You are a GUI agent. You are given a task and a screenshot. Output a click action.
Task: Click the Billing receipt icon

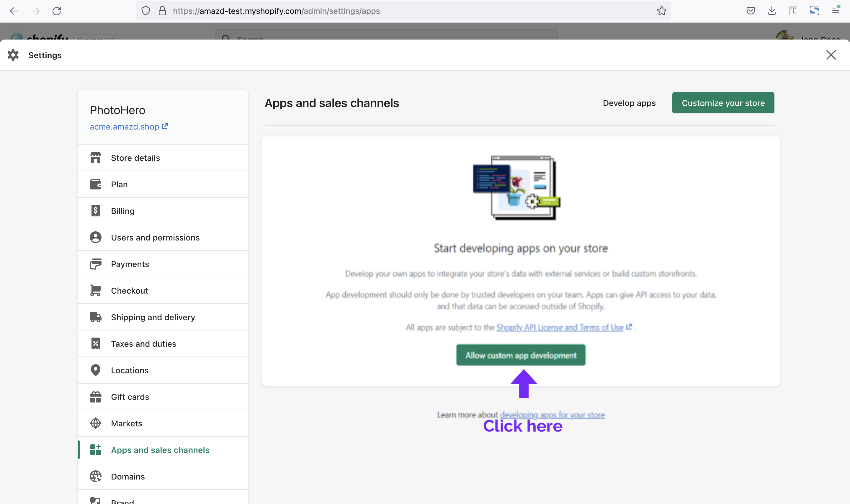pyautogui.click(x=95, y=211)
